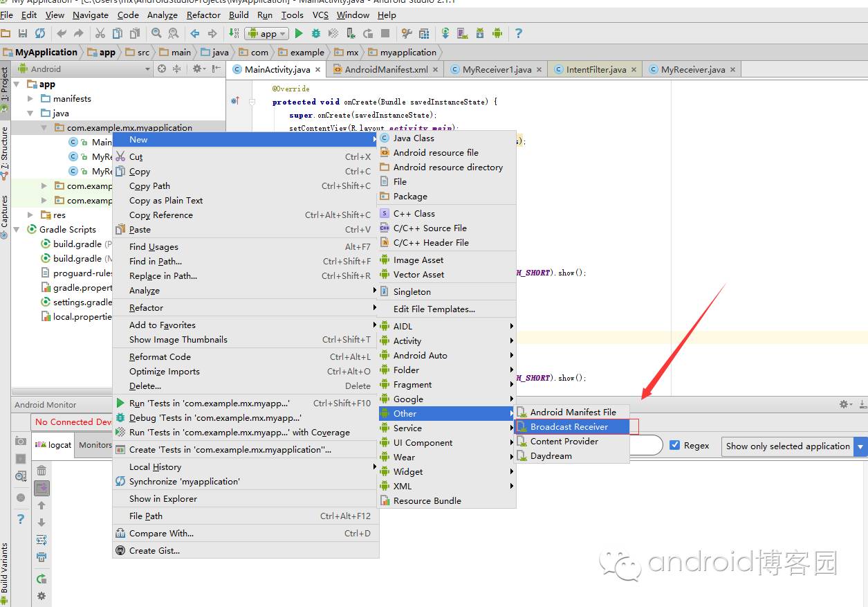Click the scroll from source target icon

pos(162,69)
